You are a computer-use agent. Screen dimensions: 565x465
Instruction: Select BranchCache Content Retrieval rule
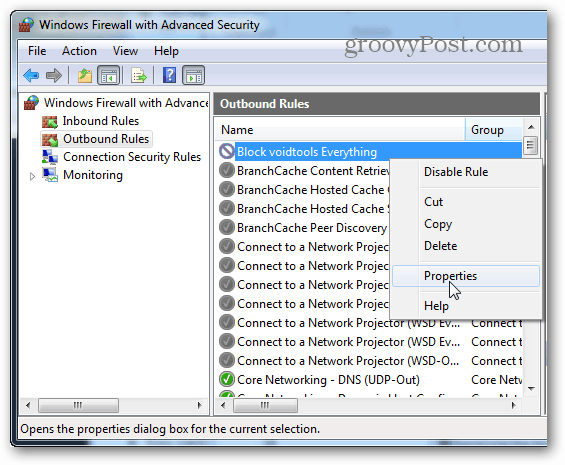click(313, 170)
